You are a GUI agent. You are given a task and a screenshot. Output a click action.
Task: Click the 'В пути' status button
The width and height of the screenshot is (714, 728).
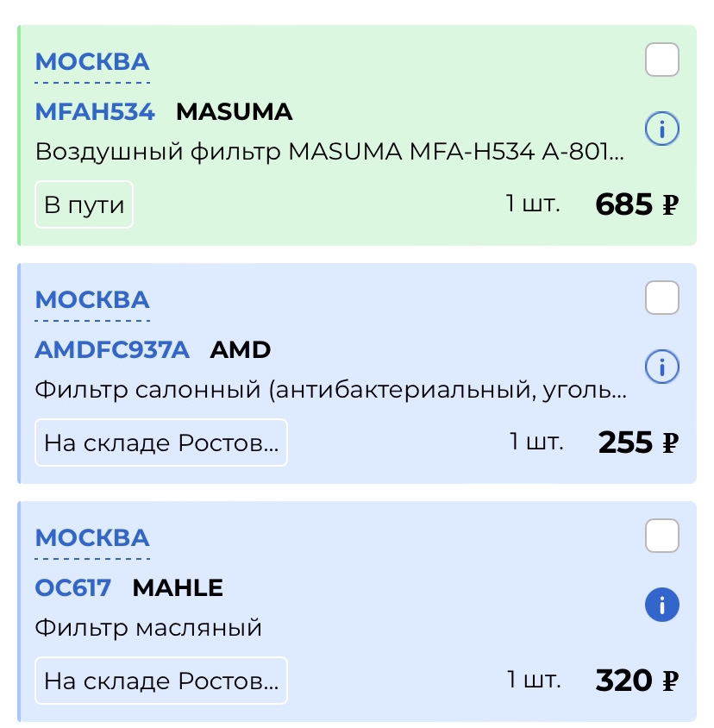(x=85, y=205)
